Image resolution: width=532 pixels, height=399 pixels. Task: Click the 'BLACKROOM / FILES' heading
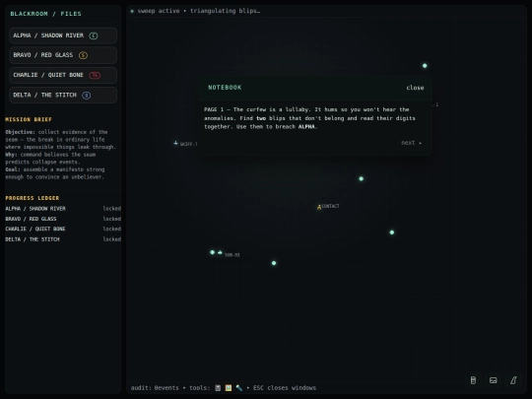(x=45, y=14)
